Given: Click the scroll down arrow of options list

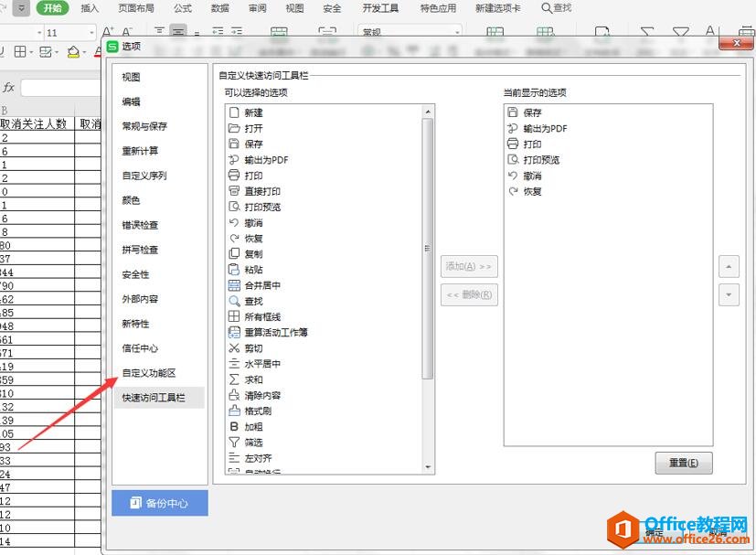Looking at the screenshot, I should [x=428, y=466].
